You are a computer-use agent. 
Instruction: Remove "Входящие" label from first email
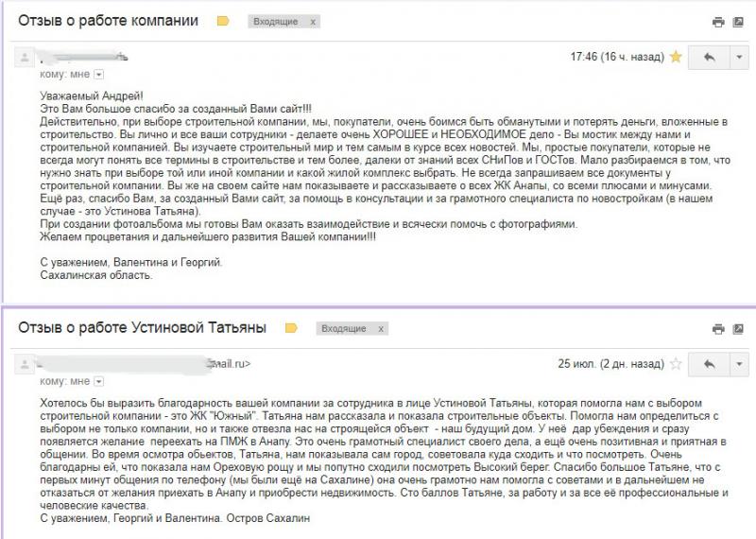314,21
